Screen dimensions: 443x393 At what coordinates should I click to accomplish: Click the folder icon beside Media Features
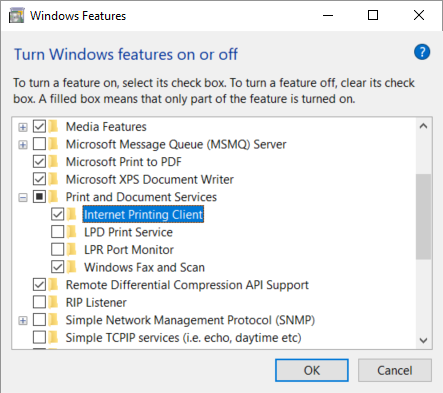tap(54, 127)
